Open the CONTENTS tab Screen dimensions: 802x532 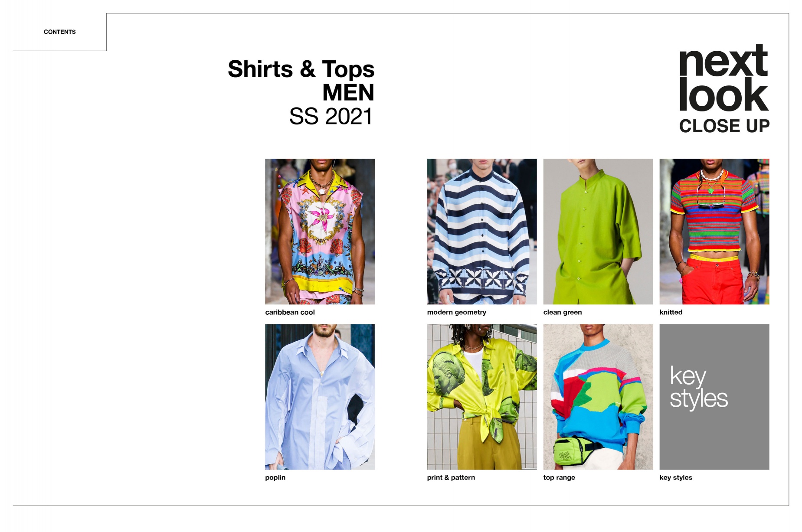(x=59, y=32)
